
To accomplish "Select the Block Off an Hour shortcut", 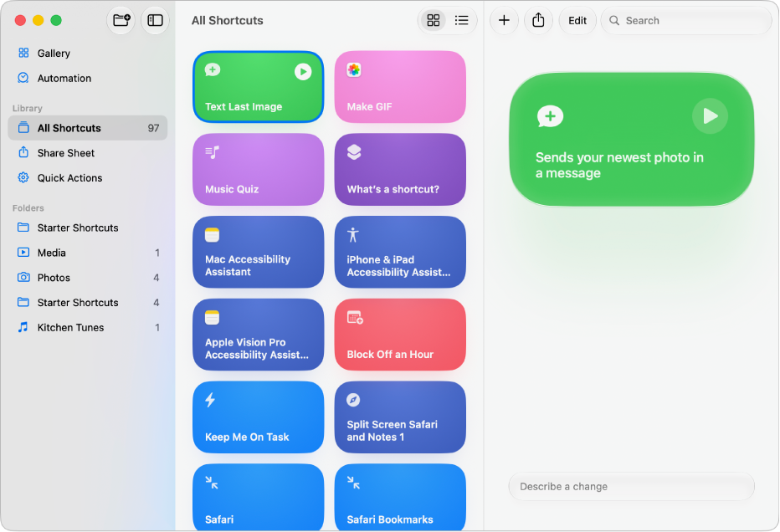I will click(400, 335).
